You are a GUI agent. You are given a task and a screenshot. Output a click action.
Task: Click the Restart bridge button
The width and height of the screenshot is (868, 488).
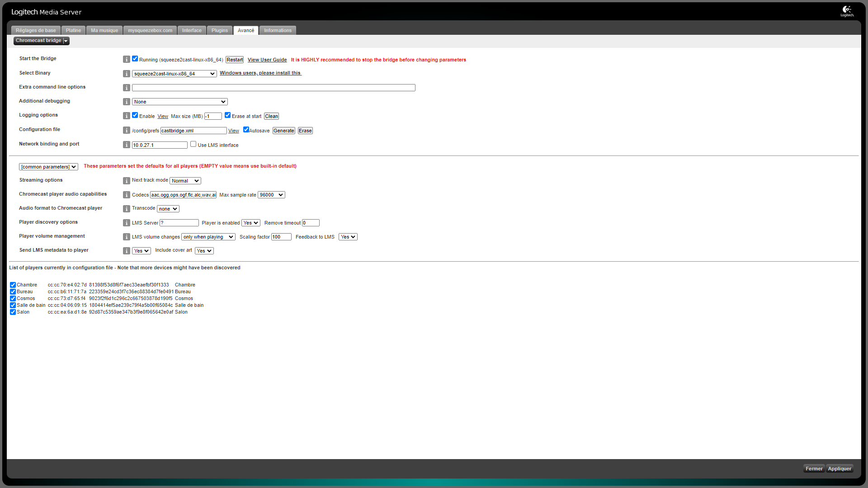coord(235,60)
